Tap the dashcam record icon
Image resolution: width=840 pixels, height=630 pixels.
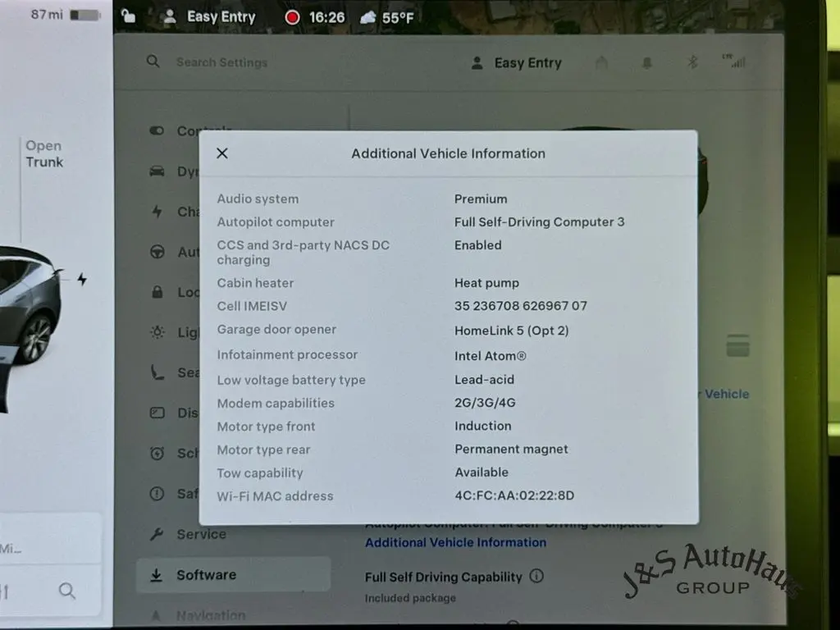point(292,17)
